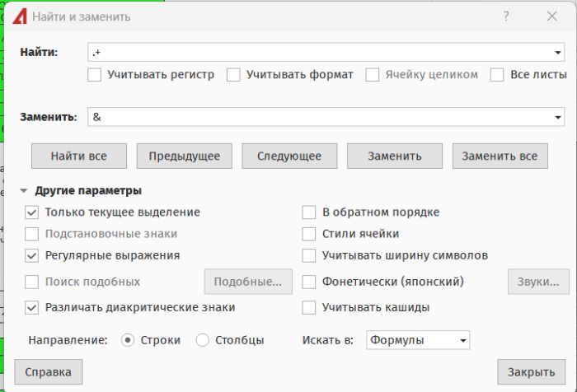
Task: Click the Заменить все button
Action: (500, 156)
